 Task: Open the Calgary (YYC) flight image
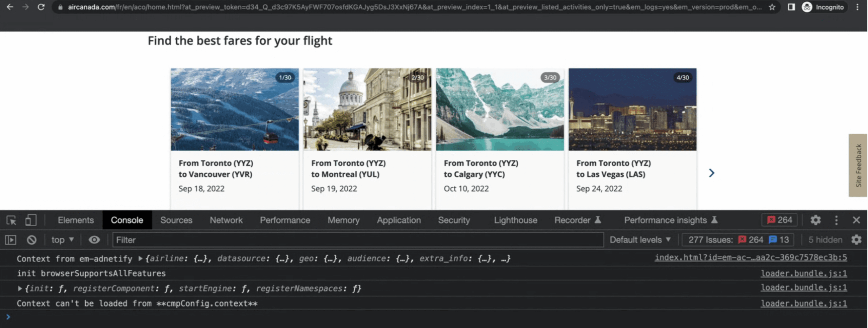pyautogui.click(x=500, y=109)
